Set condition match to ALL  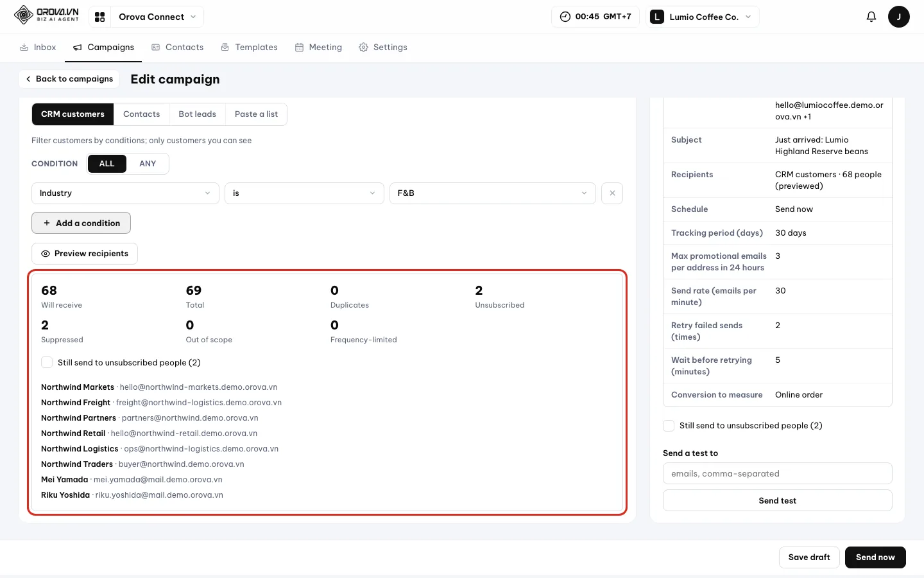tap(107, 164)
